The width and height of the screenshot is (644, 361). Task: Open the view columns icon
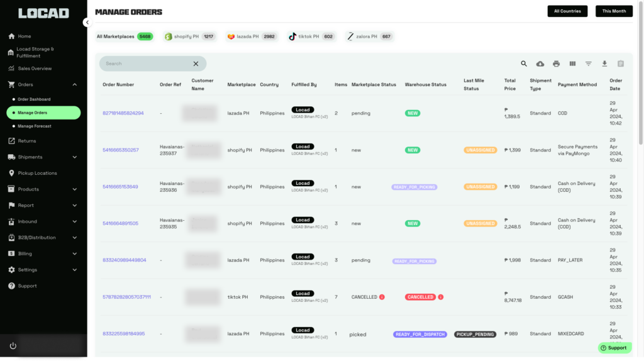coord(572,64)
